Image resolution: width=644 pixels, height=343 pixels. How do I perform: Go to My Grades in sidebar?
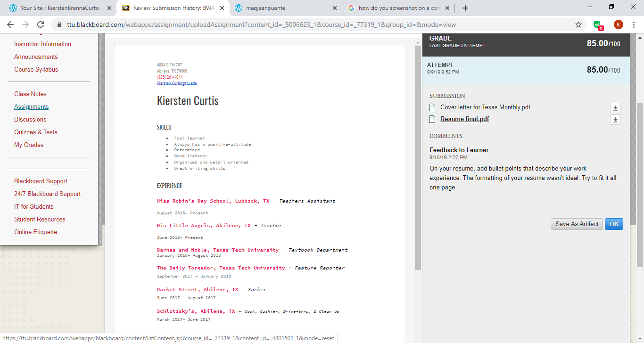pyautogui.click(x=29, y=145)
